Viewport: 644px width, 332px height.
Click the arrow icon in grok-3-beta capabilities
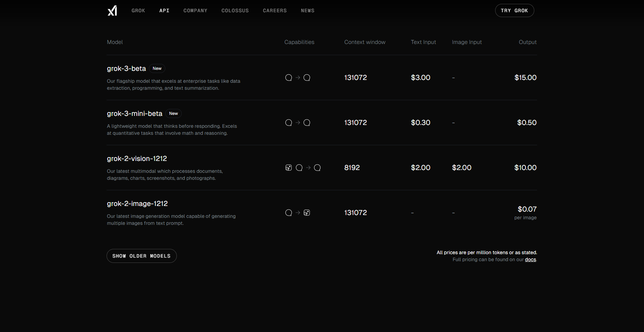tap(298, 78)
